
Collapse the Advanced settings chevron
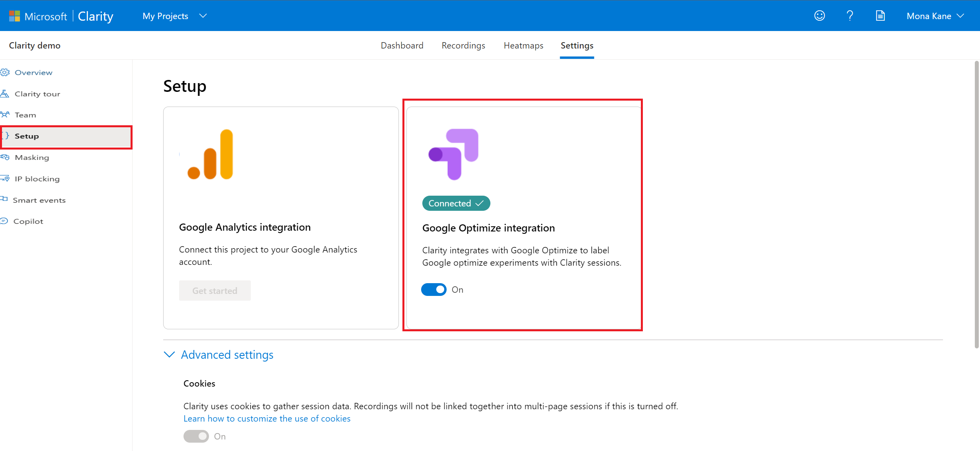click(x=170, y=354)
